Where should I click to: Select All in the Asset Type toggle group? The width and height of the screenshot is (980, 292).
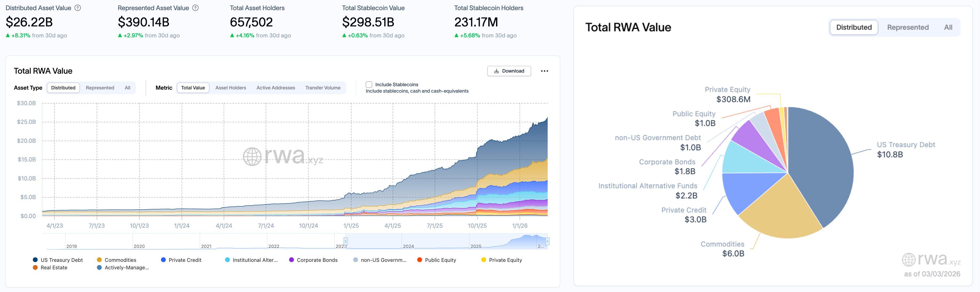(x=127, y=88)
